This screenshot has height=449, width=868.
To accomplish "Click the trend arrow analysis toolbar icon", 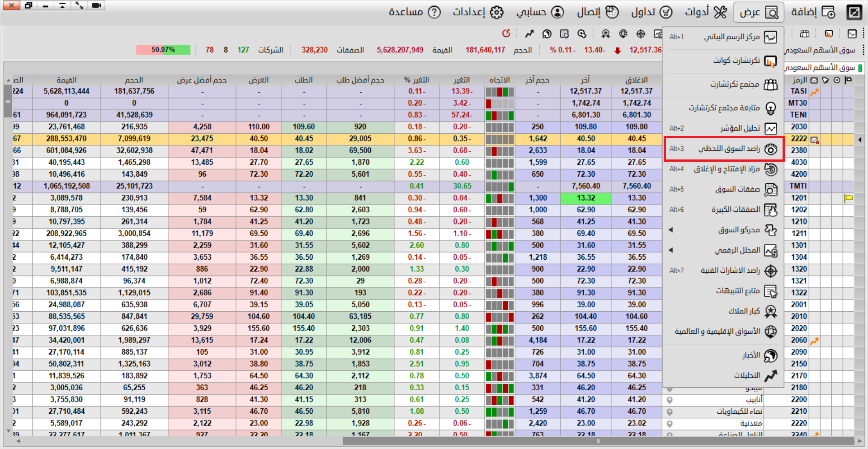I will tap(529, 33).
